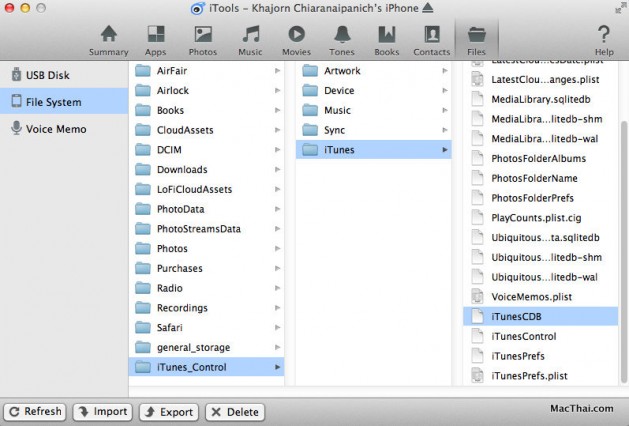Open the Apps section icon
The height and width of the screenshot is (426, 629).
click(x=156, y=34)
